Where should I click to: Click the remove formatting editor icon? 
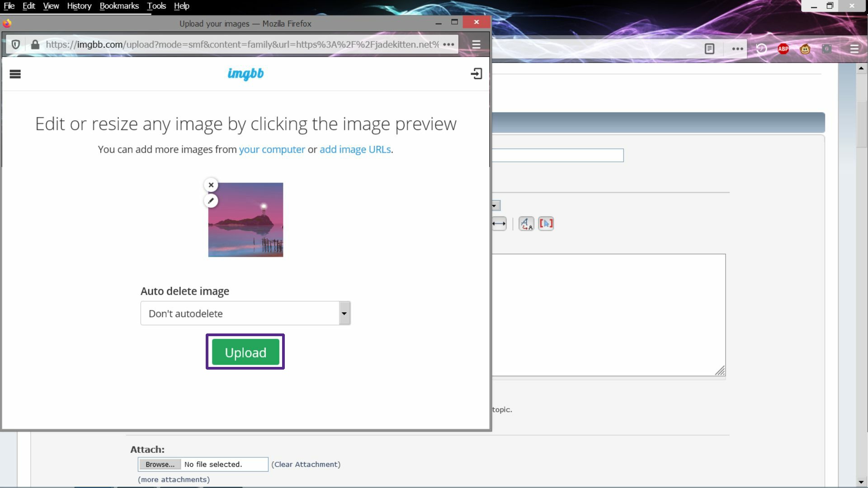pos(526,224)
